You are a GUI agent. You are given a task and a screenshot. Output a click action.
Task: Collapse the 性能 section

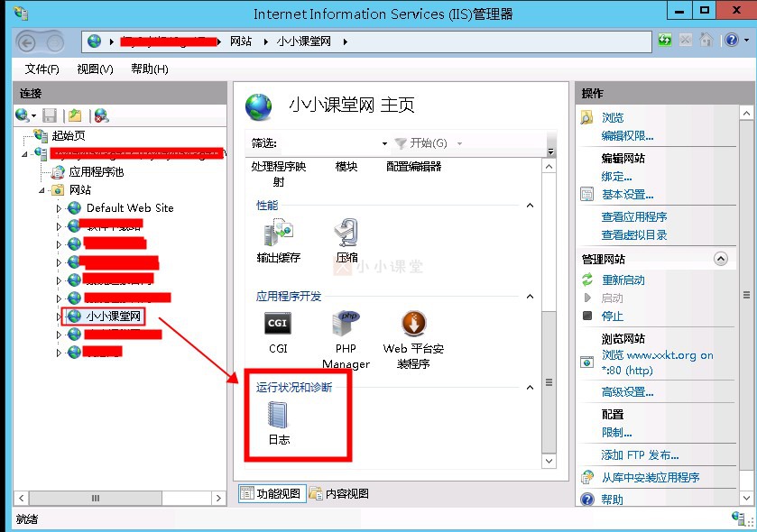(x=530, y=206)
